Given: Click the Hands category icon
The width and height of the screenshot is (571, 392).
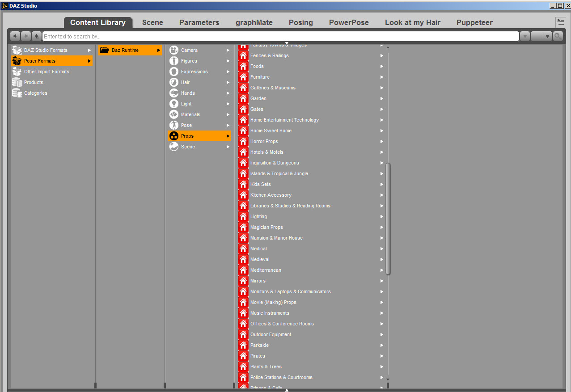Looking at the screenshot, I should pos(174,93).
